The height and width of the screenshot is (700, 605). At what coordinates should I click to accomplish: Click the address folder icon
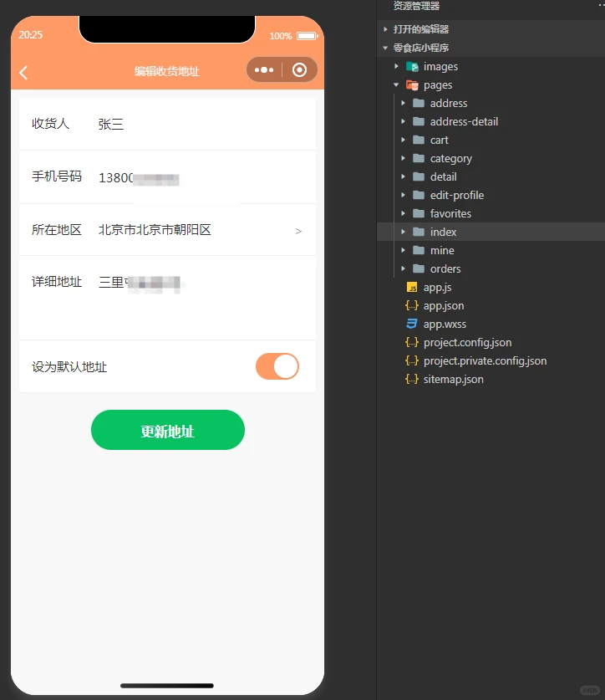(419, 103)
